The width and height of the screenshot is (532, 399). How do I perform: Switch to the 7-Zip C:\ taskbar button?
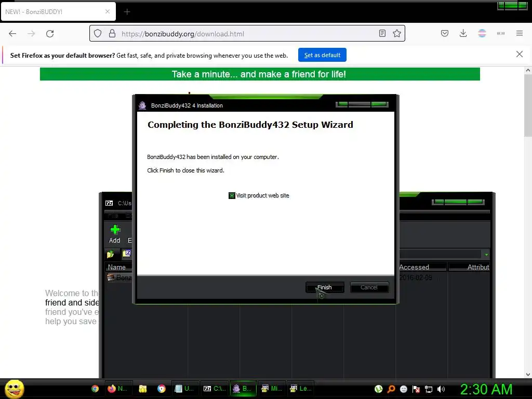(214, 389)
